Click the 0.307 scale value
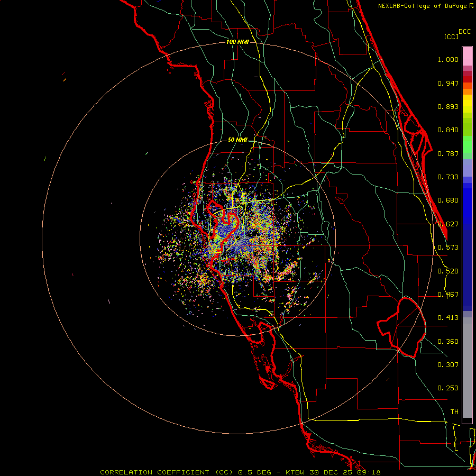 (x=448, y=365)
